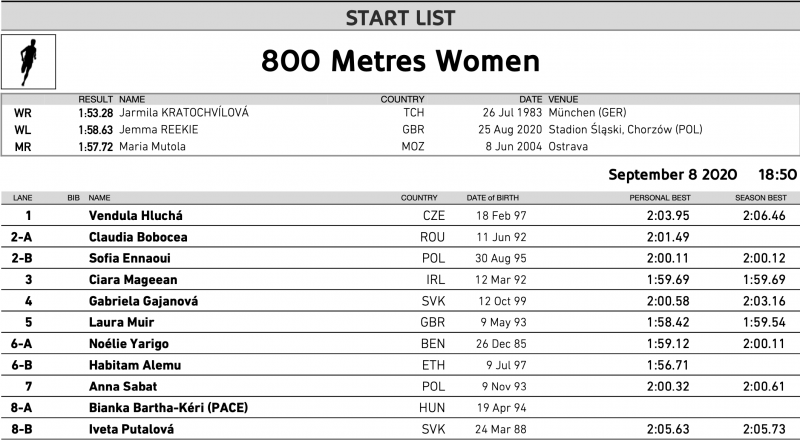The width and height of the screenshot is (800, 440).
Task: Select the START LIST header bar
Action: (x=400, y=18)
